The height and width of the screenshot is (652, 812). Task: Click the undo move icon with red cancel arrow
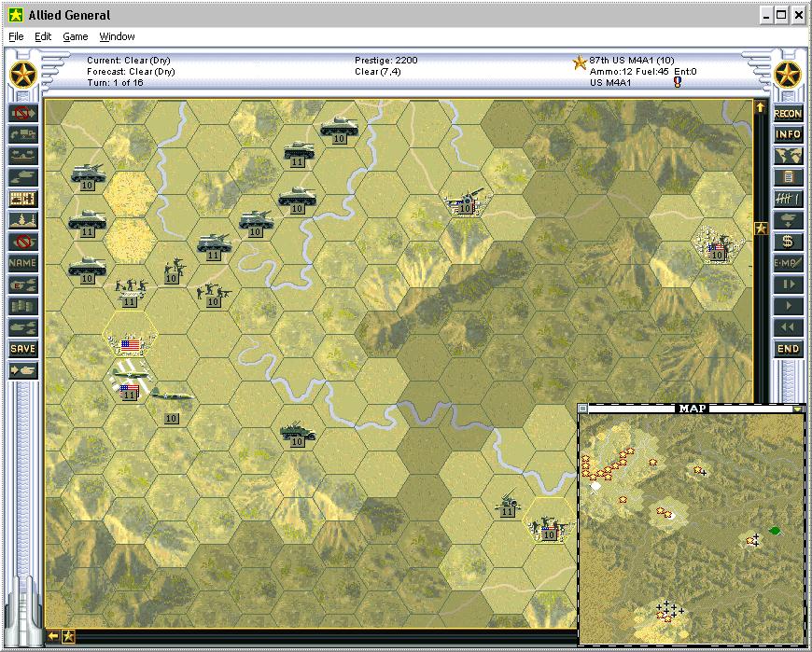pyautogui.click(x=22, y=113)
